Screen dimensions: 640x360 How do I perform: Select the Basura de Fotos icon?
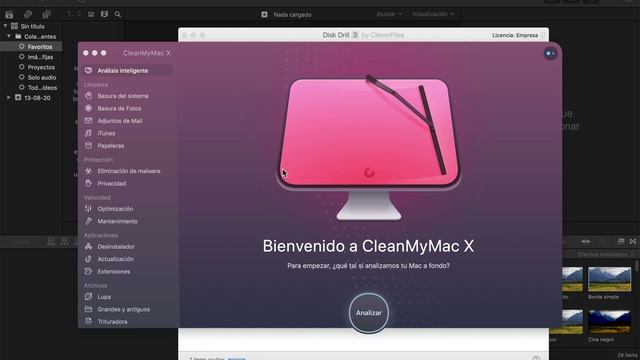[x=89, y=108]
